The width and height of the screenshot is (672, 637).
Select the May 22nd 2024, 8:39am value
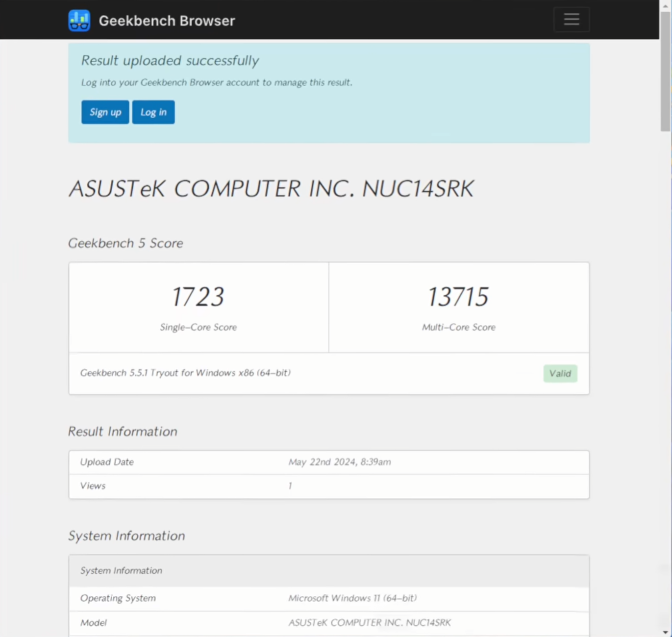point(340,462)
